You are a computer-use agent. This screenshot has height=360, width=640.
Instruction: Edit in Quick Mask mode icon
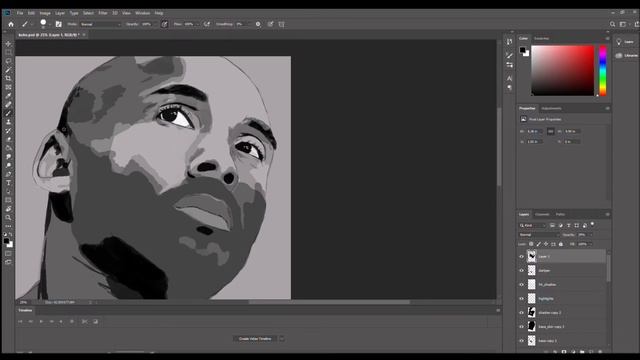pyautogui.click(x=8, y=253)
